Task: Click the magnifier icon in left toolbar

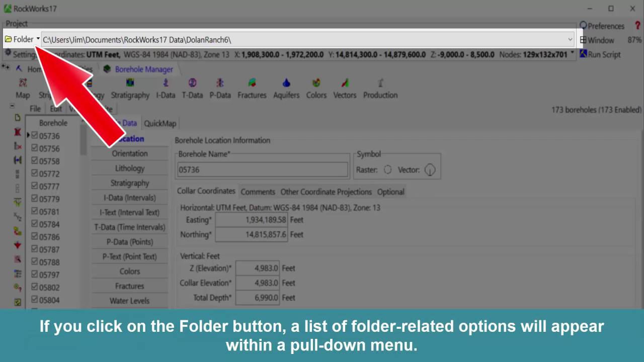Action: tap(18, 259)
